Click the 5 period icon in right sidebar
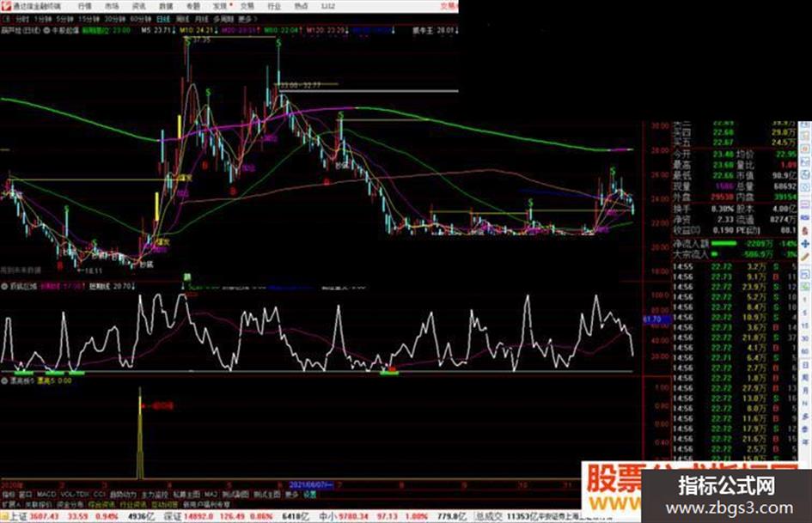The image size is (812, 523). 805,313
